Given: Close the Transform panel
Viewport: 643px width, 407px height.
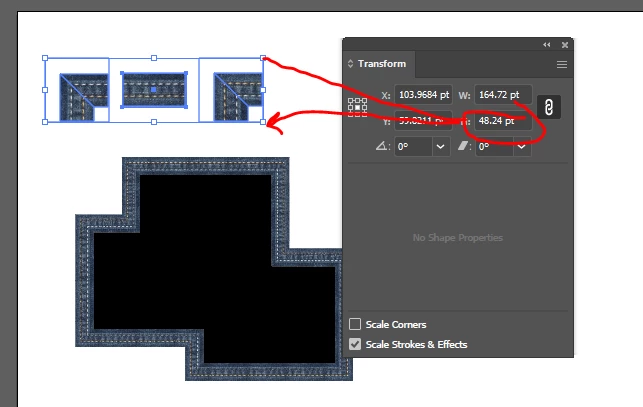Looking at the screenshot, I should (565, 45).
